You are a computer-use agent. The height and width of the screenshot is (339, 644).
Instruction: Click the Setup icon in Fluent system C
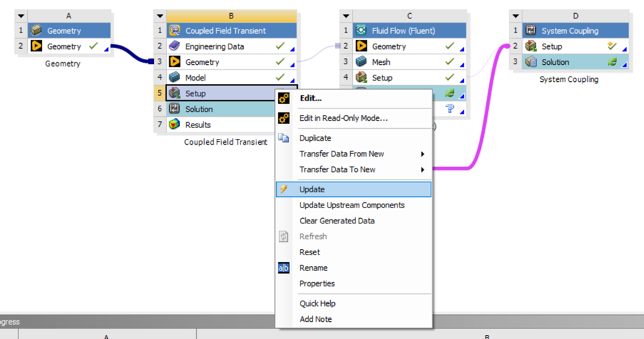[361, 77]
